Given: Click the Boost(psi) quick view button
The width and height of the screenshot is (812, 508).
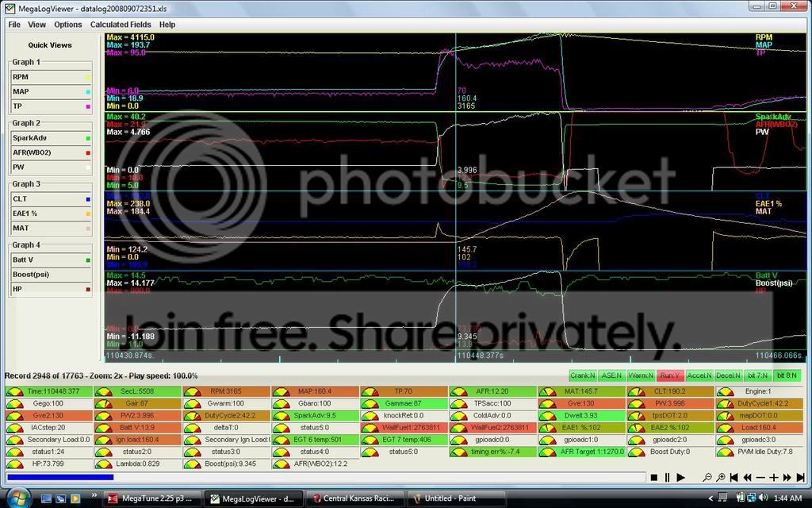Looking at the screenshot, I should [x=52, y=275].
